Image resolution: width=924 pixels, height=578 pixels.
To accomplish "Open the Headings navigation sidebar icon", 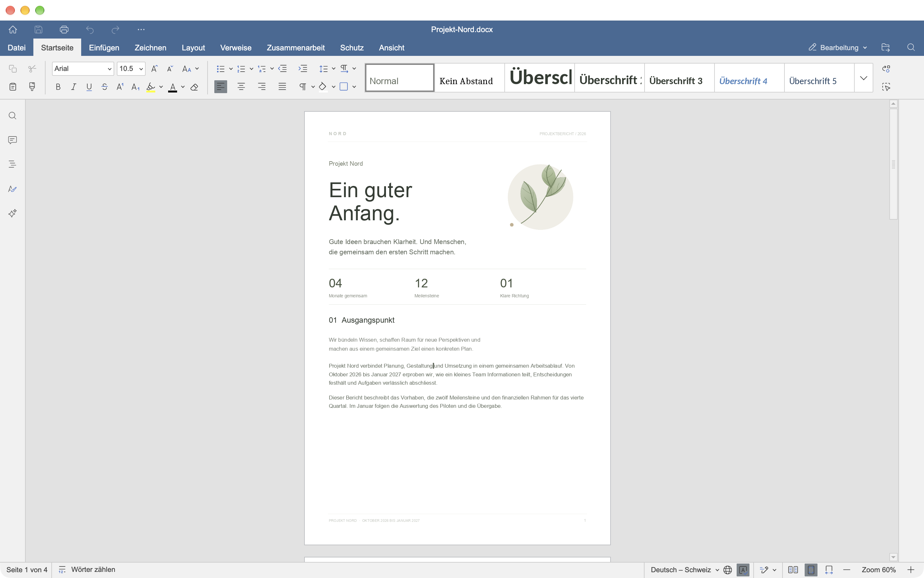I will point(12,164).
